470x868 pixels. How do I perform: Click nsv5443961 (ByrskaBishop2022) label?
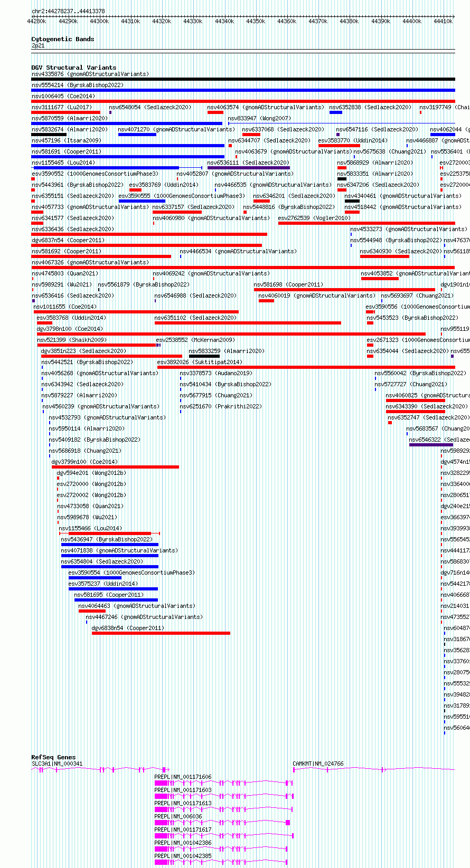(78, 185)
